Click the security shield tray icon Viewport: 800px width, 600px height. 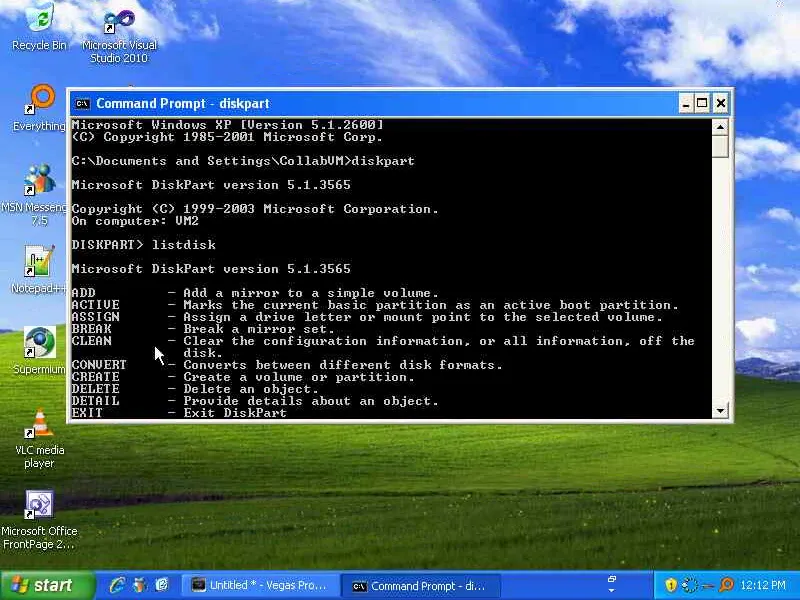tap(671, 585)
